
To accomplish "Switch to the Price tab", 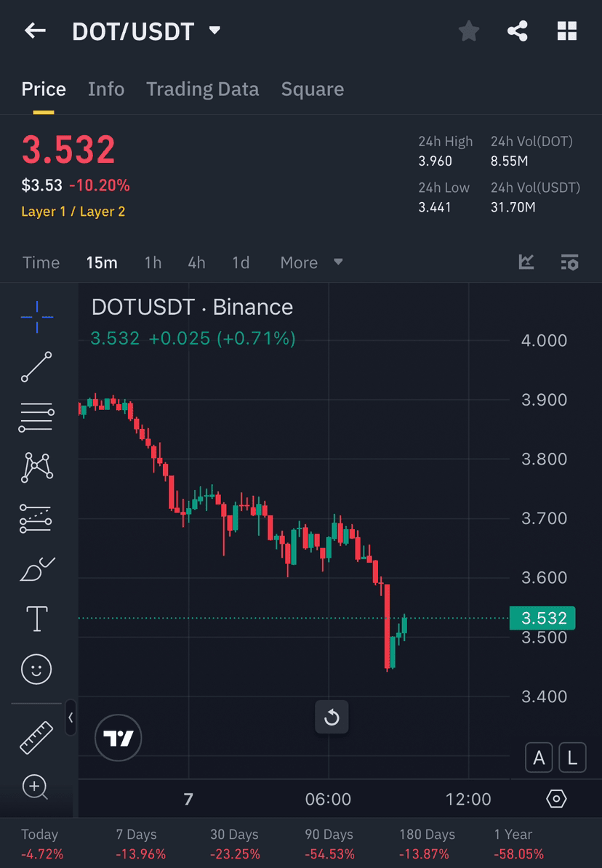I will 44,89.
